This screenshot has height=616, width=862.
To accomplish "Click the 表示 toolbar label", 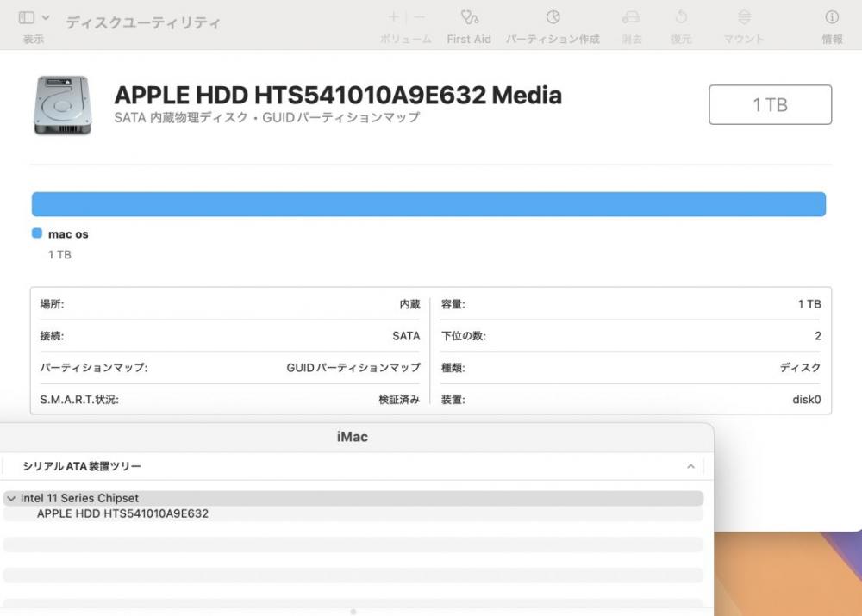I will pos(33,39).
